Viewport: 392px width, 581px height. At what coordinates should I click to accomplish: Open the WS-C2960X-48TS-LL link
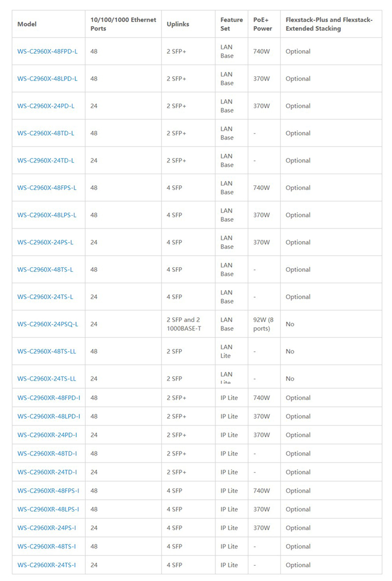47,351
